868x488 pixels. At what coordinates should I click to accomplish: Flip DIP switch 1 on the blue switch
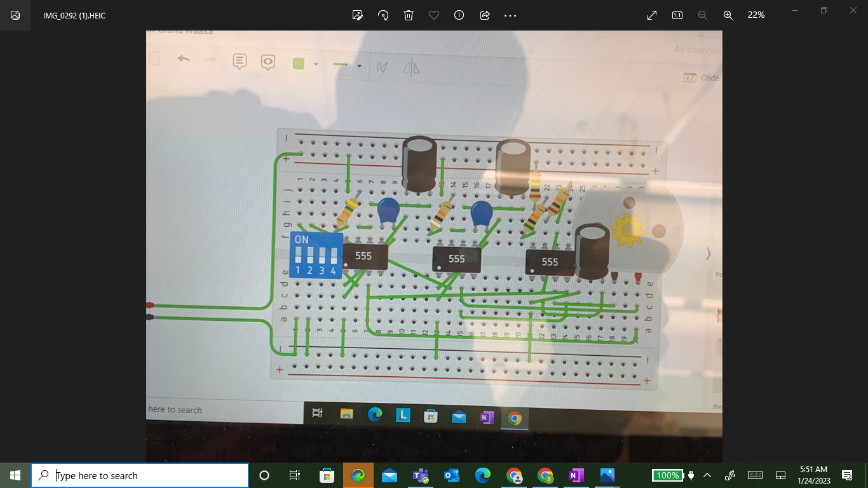299,254
